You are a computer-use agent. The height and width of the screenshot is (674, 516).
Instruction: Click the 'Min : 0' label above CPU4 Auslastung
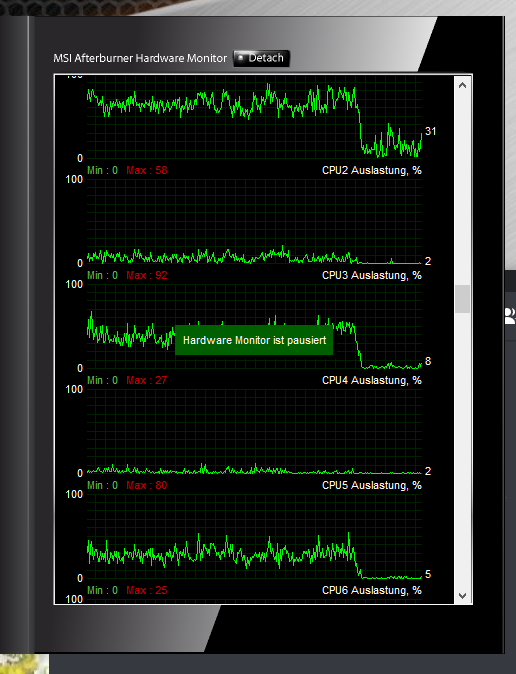(x=102, y=380)
